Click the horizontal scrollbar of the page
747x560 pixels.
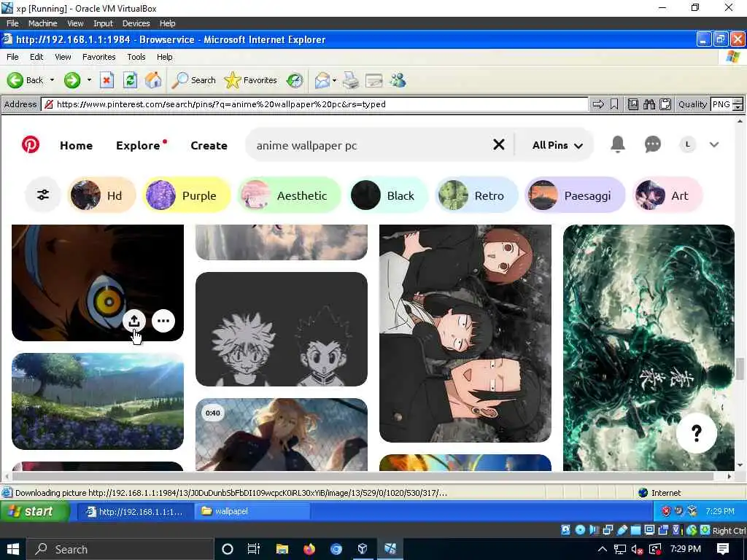coord(363,475)
